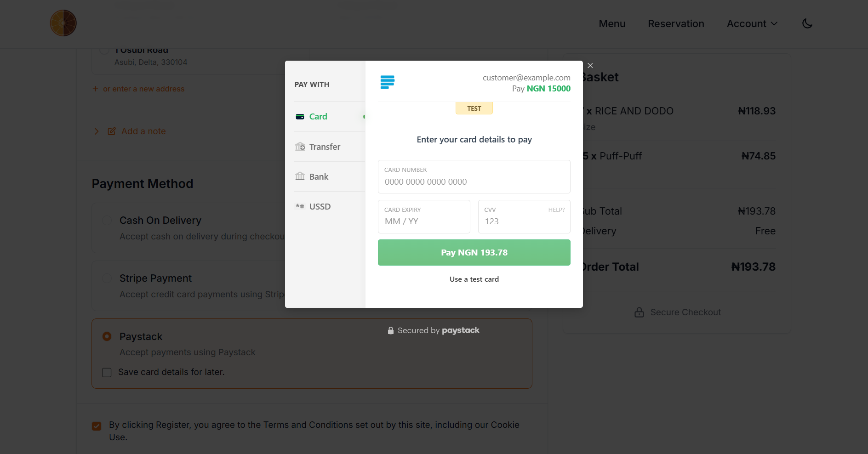This screenshot has width=868, height=454.
Task: Click the Paystack logo in the payment modal
Action: [x=388, y=82]
